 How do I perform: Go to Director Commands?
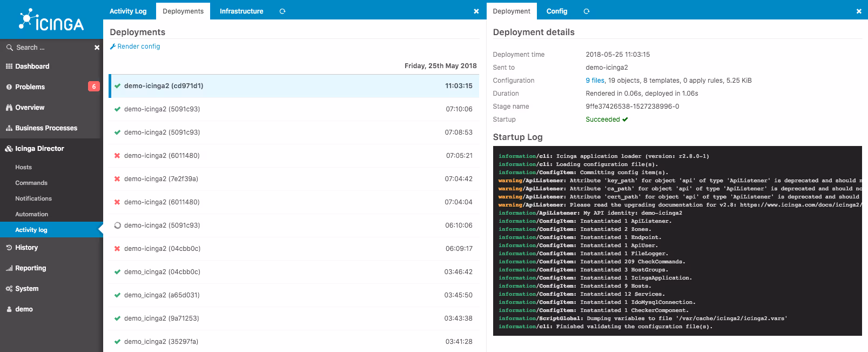31,183
